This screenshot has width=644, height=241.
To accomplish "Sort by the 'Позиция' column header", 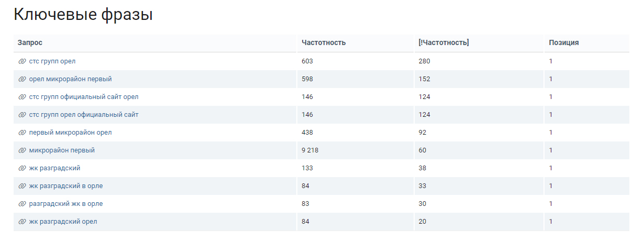I will coord(564,43).
